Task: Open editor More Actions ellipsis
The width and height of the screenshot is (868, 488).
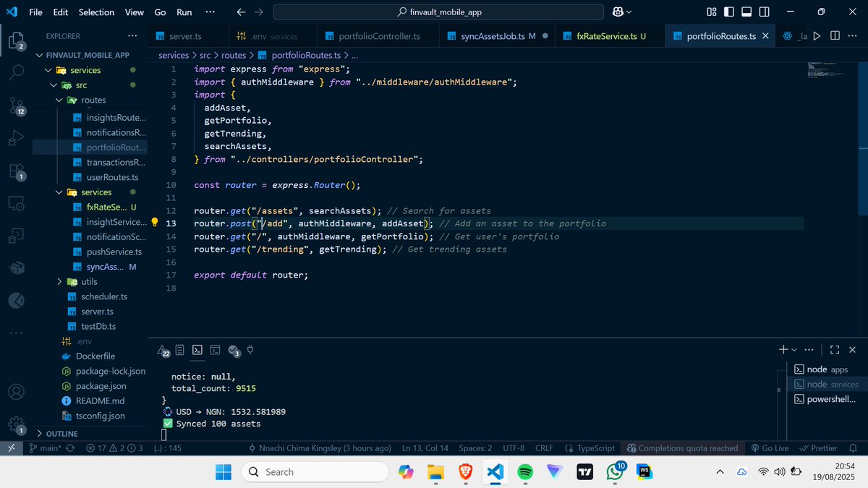Action: (x=853, y=35)
